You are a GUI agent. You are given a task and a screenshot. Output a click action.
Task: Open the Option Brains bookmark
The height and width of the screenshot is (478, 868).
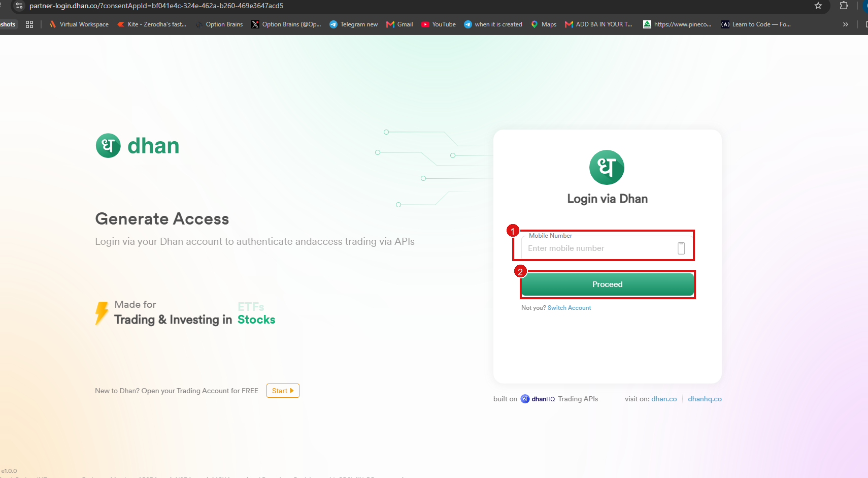click(219, 24)
